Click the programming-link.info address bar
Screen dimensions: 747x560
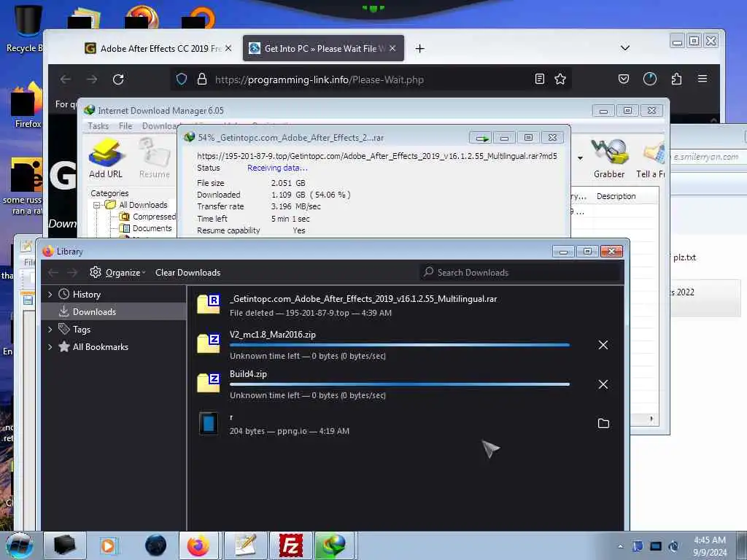(x=371, y=79)
